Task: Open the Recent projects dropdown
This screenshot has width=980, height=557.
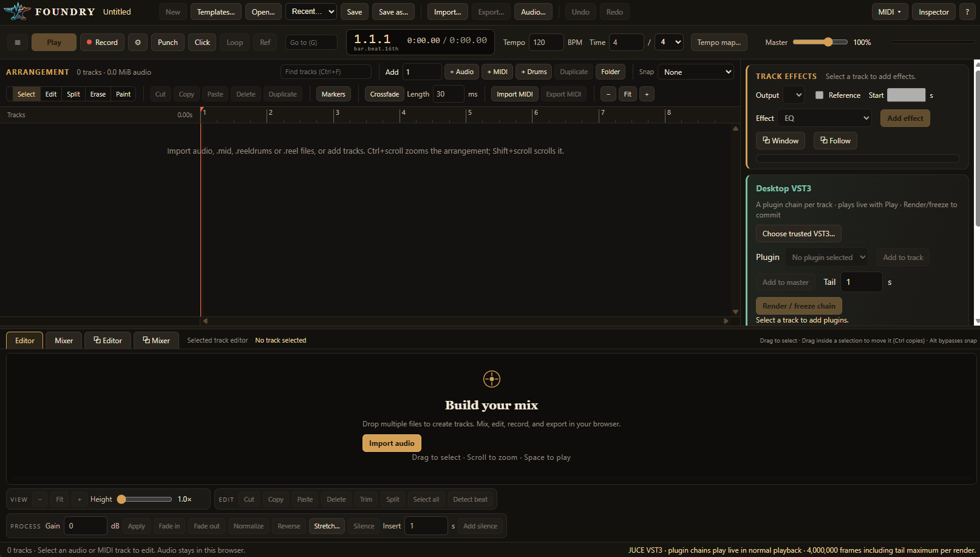Action: [x=311, y=12]
